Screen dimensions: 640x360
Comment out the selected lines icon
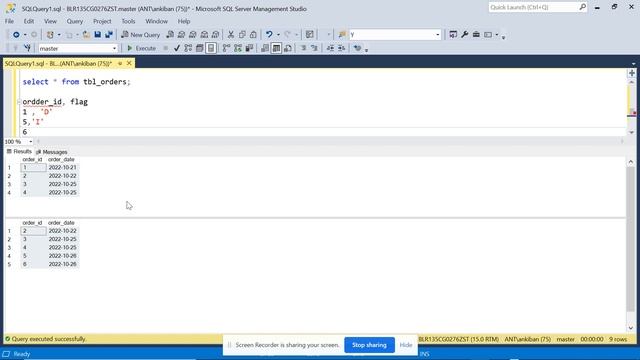click(x=303, y=48)
